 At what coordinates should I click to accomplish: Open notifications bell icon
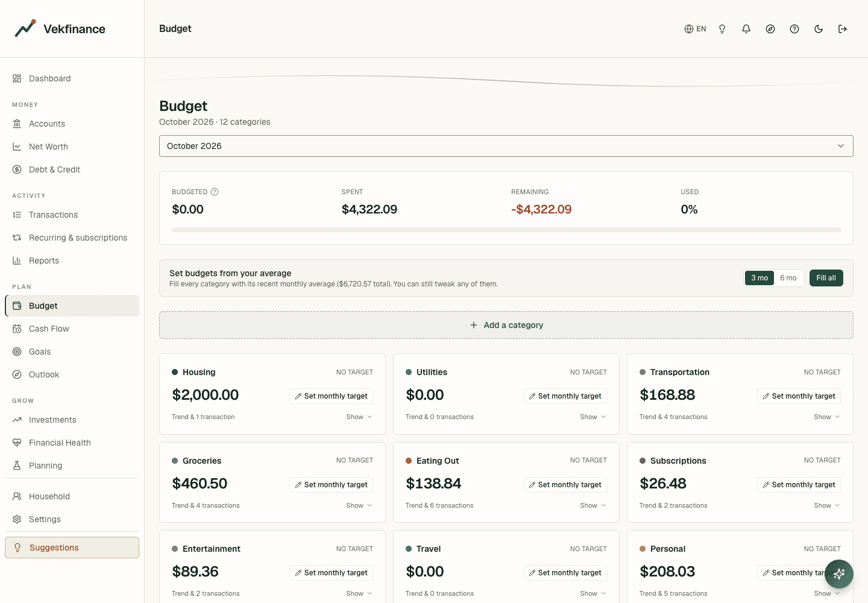[x=746, y=29]
